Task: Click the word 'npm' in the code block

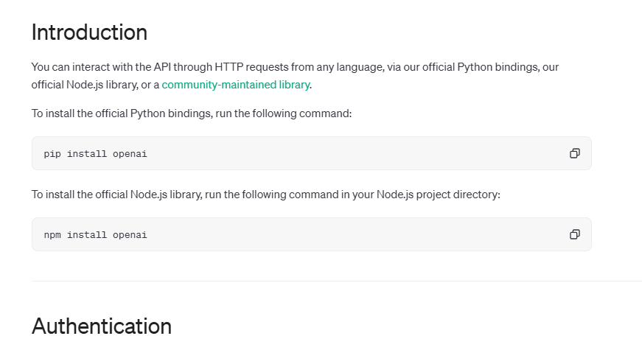Action: 52,235
